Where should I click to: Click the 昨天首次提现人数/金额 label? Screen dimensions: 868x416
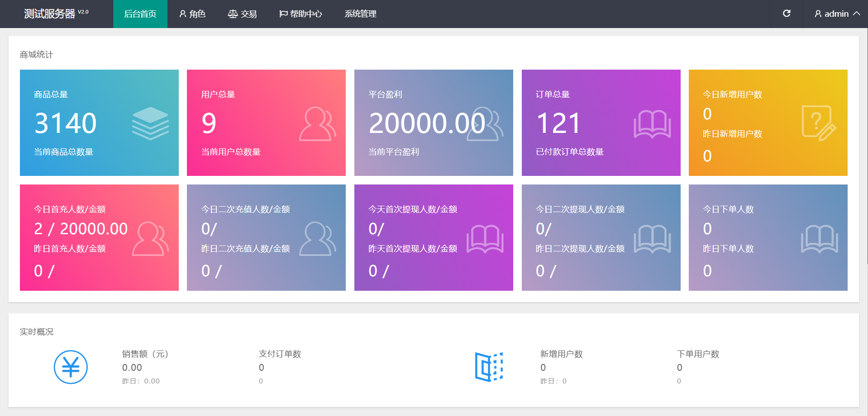(413, 249)
